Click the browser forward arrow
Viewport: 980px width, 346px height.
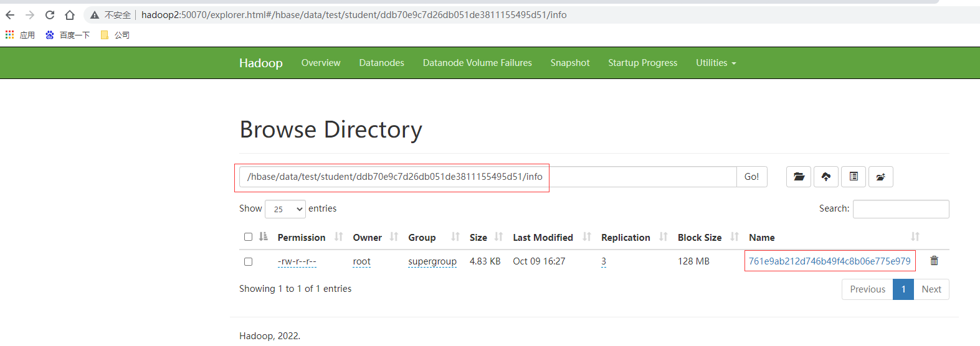(x=30, y=15)
